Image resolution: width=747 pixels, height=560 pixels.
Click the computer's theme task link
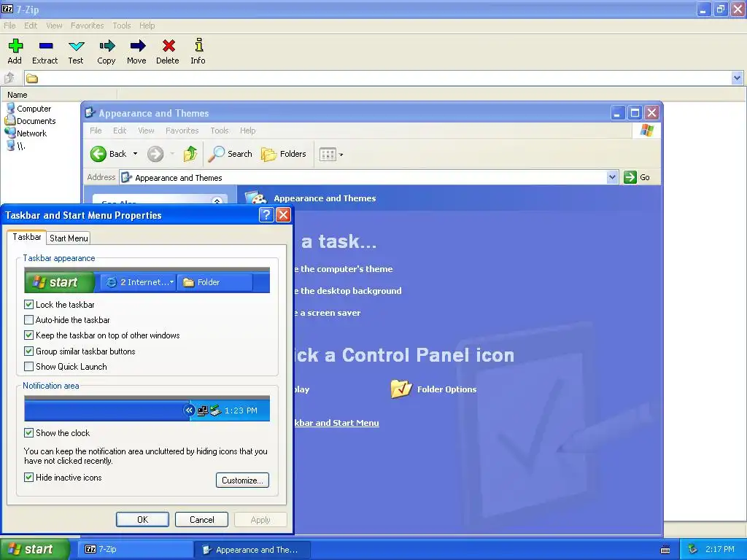(x=344, y=269)
